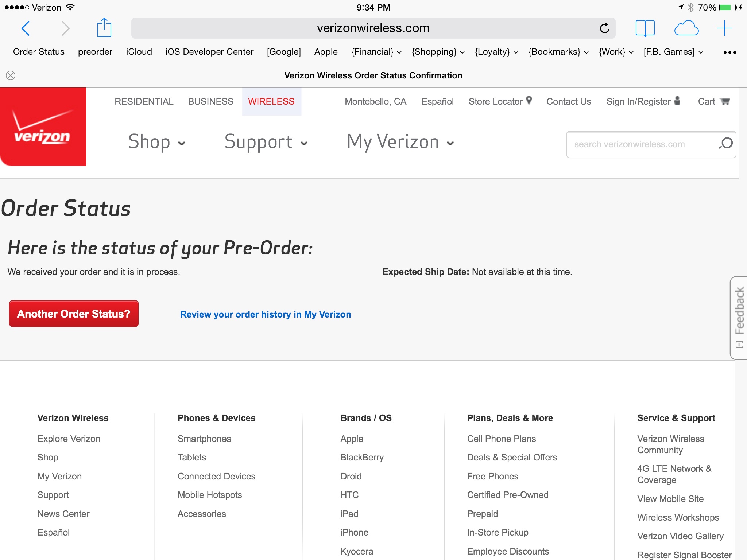The width and height of the screenshot is (747, 560).
Task: Reload the page with refresh icon
Action: [x=604, y=28]
